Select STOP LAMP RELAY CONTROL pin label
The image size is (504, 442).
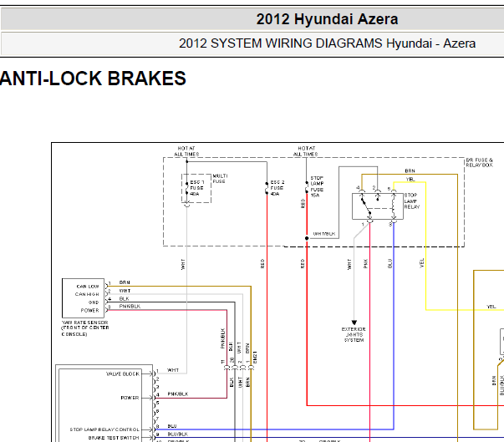point(104,429)
